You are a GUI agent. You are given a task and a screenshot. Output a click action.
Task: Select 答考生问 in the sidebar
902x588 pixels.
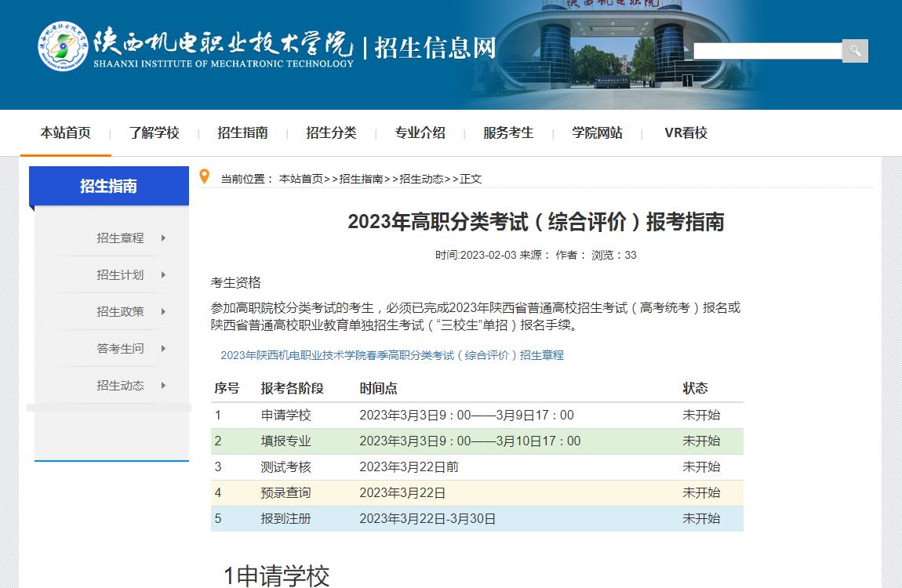120,348
